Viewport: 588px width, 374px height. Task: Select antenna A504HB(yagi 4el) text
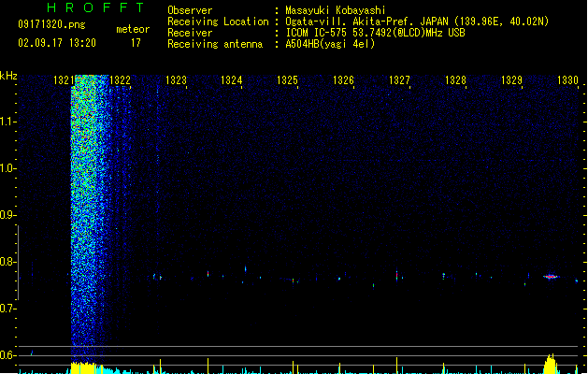coord(330,44)
